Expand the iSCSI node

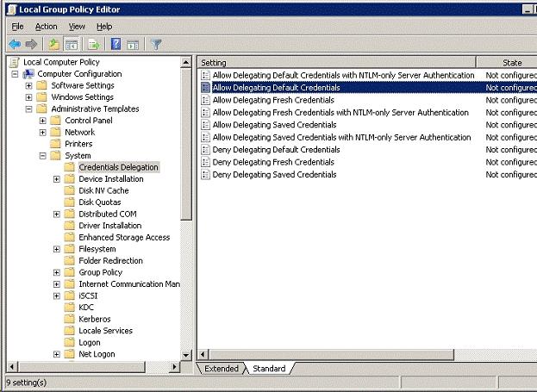(57, 296)
